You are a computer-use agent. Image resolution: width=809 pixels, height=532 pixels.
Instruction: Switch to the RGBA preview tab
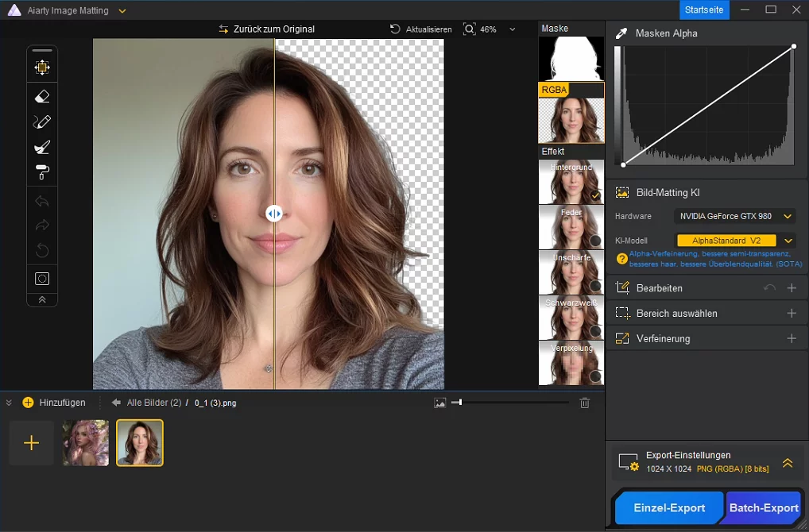(554, 90)
